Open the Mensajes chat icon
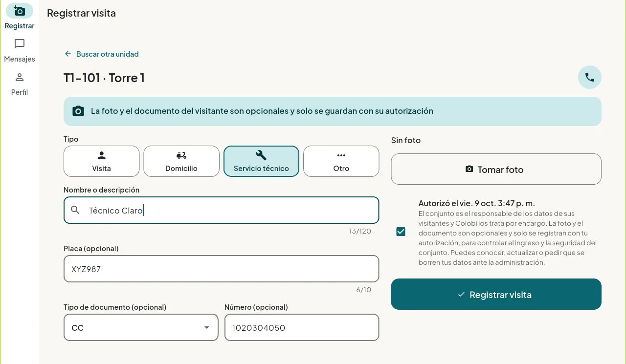 pos(20,44)
